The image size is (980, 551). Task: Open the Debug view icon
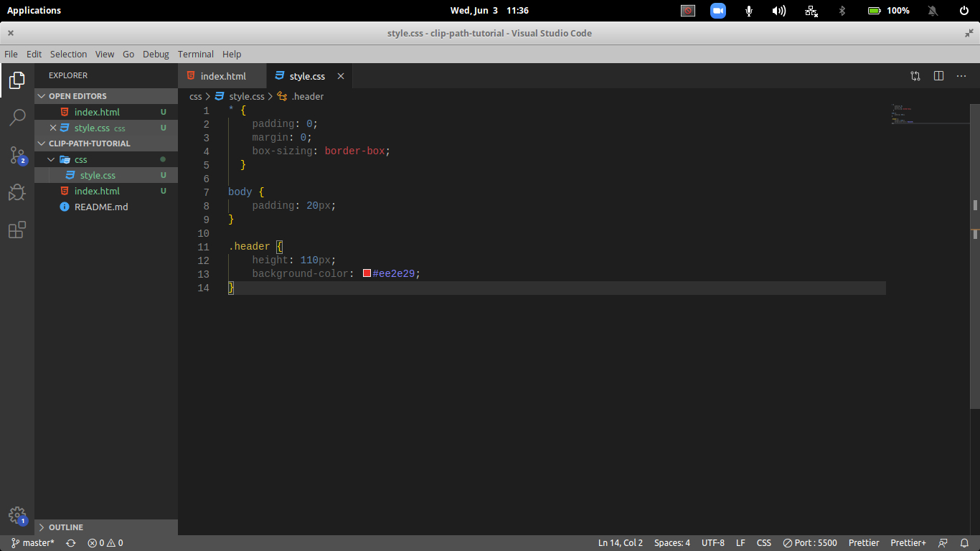point(17,192)
